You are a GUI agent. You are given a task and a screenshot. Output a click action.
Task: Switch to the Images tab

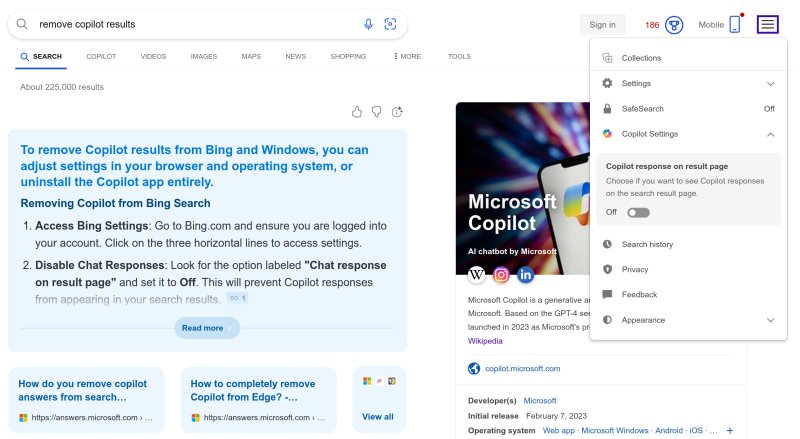point(204,57)
